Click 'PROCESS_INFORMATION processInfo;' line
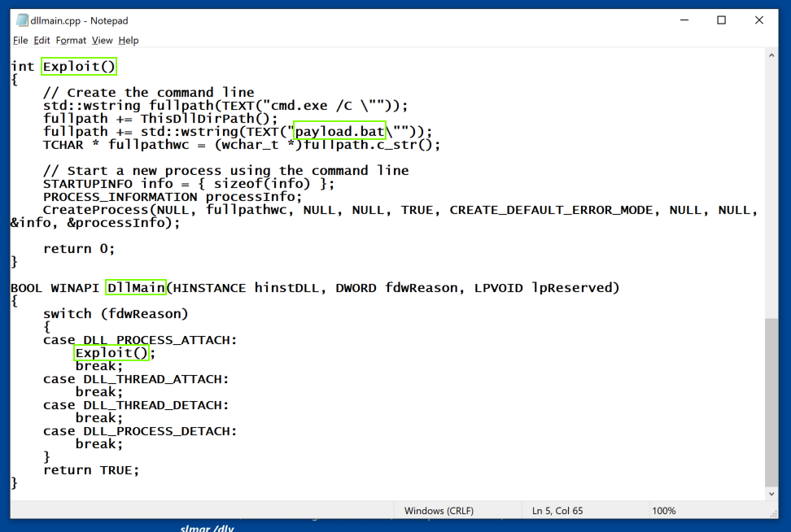This screenshot has height=532, width=791. [x=173, y=197]
